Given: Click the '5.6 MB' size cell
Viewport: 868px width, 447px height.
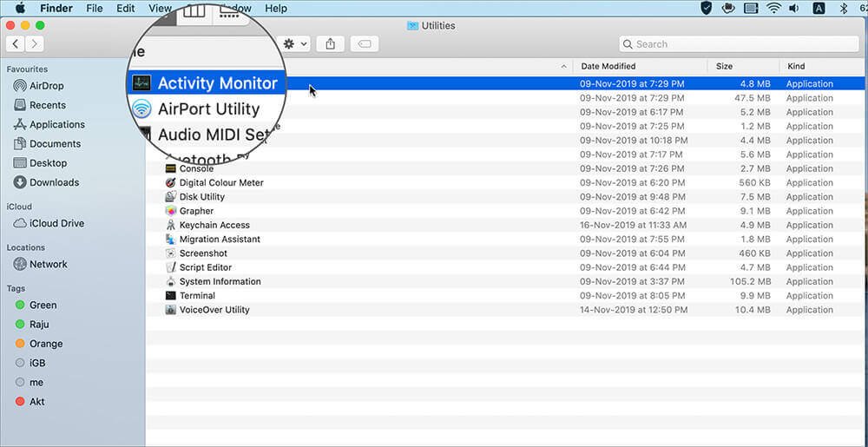Looking at the screenshot, I should pos(754,154).
